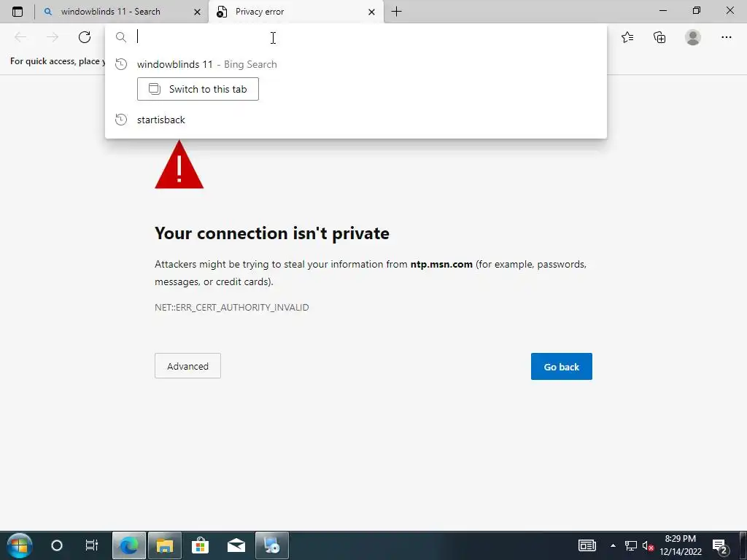Image resolution: width=747 pixels, height=560 pixels.
Task: Click the address bar input field
Action: pyautogui.click(x=356, y=37)
